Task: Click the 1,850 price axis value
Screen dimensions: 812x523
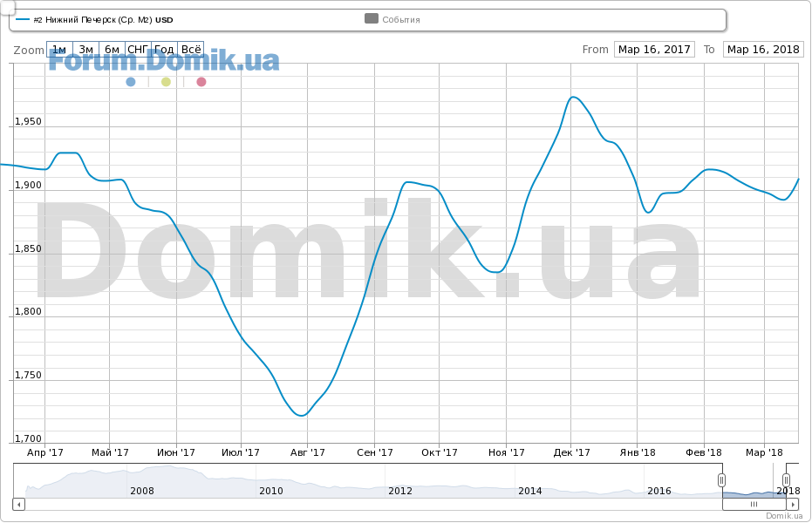Action: (28, 248)
